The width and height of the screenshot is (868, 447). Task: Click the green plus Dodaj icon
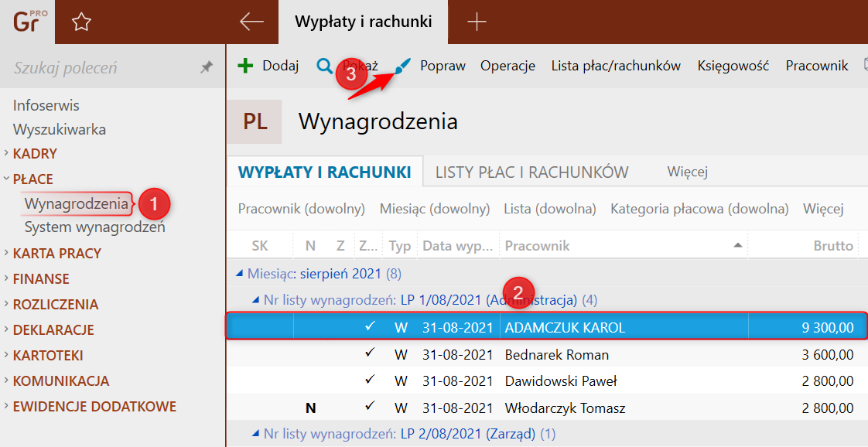click(x=245, y=66)
